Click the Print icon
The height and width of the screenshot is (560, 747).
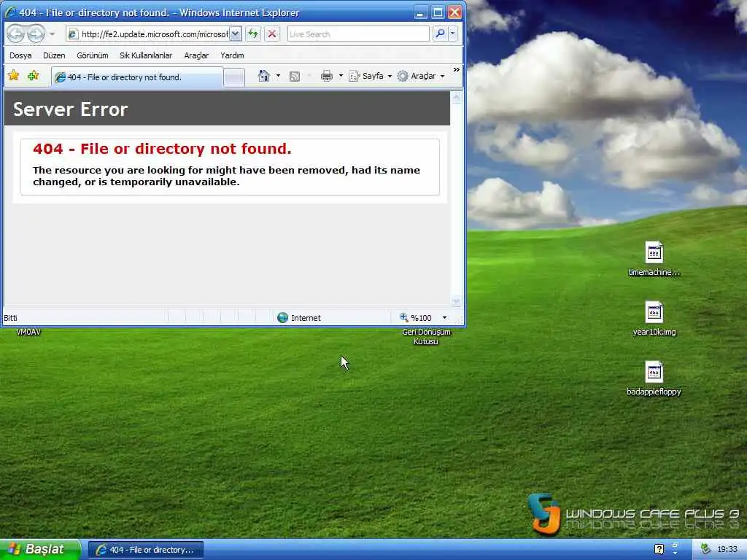coord(326,76)
